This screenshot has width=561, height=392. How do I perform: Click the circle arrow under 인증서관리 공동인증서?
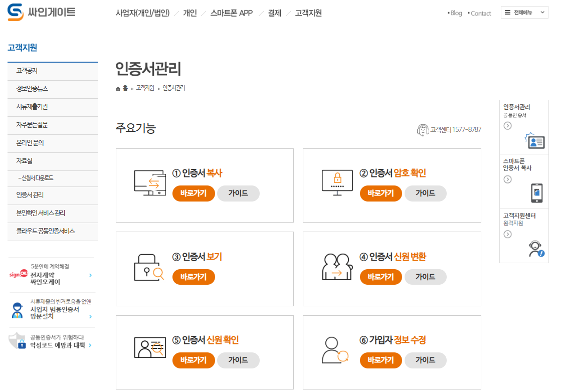(507, 125)
